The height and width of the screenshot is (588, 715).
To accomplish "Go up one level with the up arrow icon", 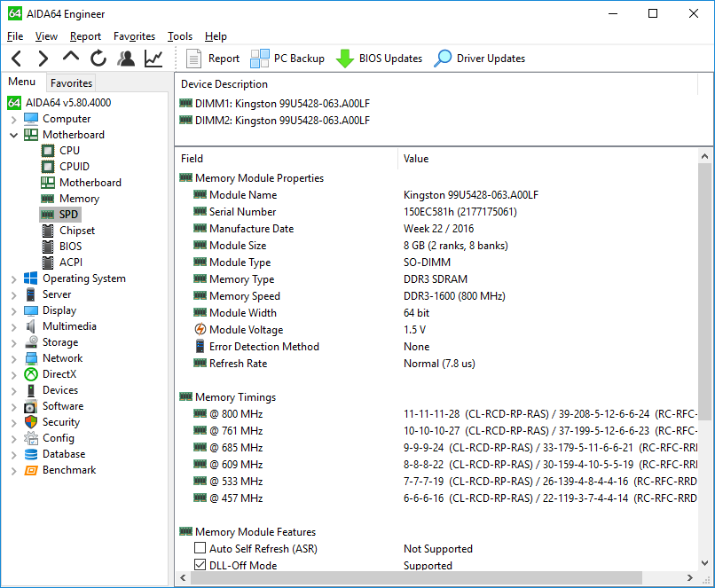I will pyautogui.click(x=71, y=58).
